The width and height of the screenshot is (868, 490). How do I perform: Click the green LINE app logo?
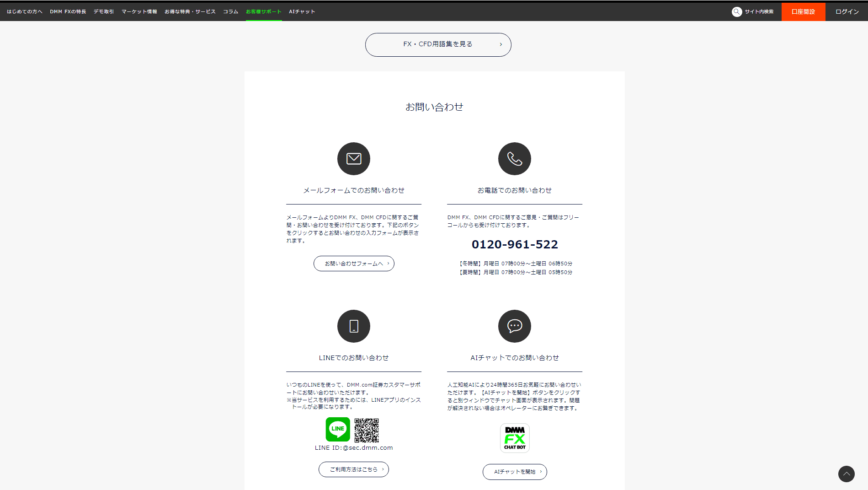338,429
